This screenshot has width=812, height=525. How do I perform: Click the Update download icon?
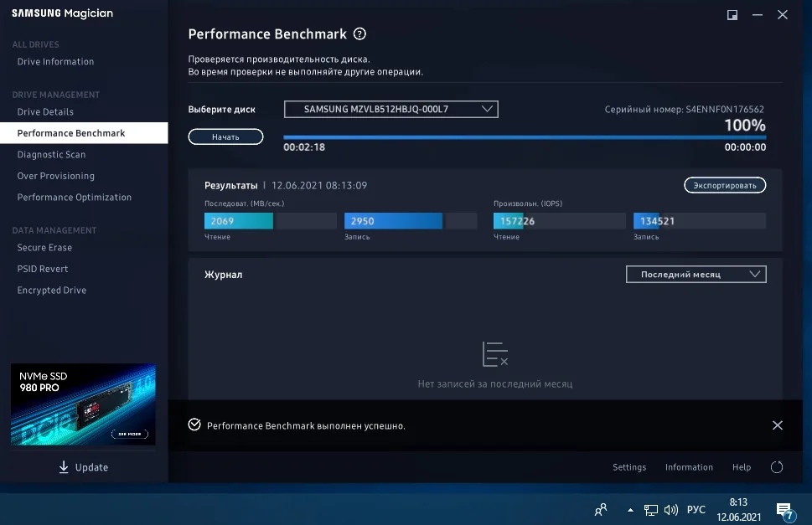[64, 467]
